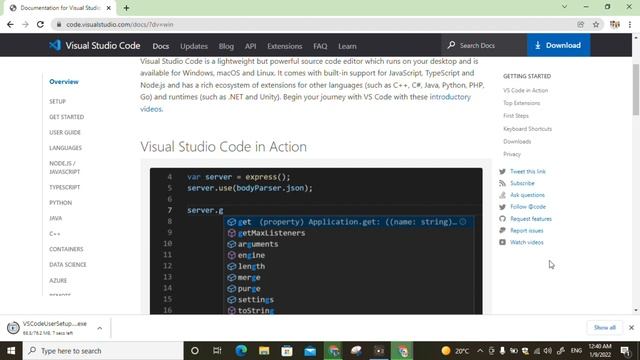Expand the NODE.JS / JAVASCRIPT sidebar section
Image resolution: width=640 pixels, height=360 pixels.
tap(64, 167)
